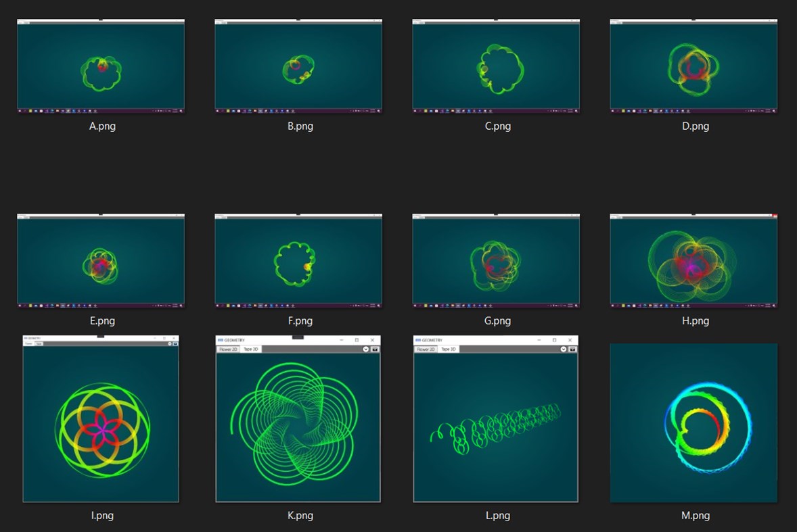This screenshot has width=797, height=532.
Task: Click the GEOMETRY logo in L.png's title bar
Action: pyautogui.click(x=417, y=340)
